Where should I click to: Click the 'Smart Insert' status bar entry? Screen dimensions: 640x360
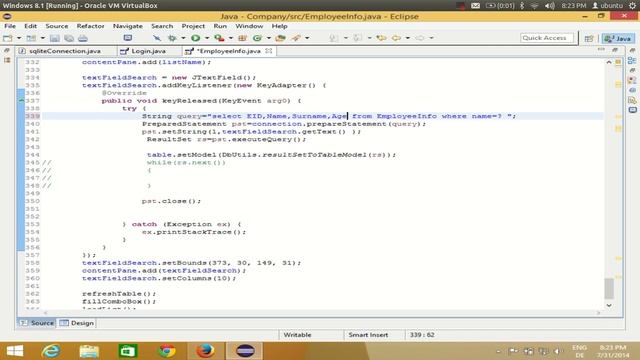pos(368,335)
